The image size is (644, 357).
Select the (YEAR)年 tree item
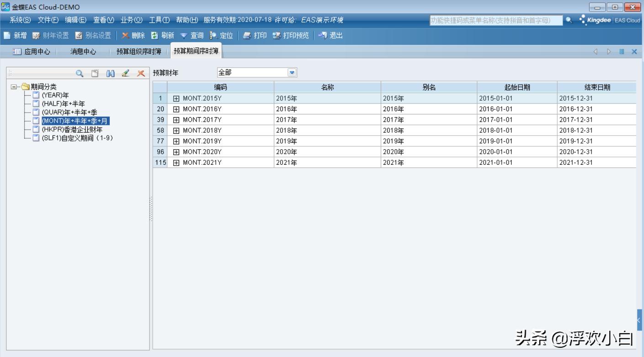click(55, 95)
